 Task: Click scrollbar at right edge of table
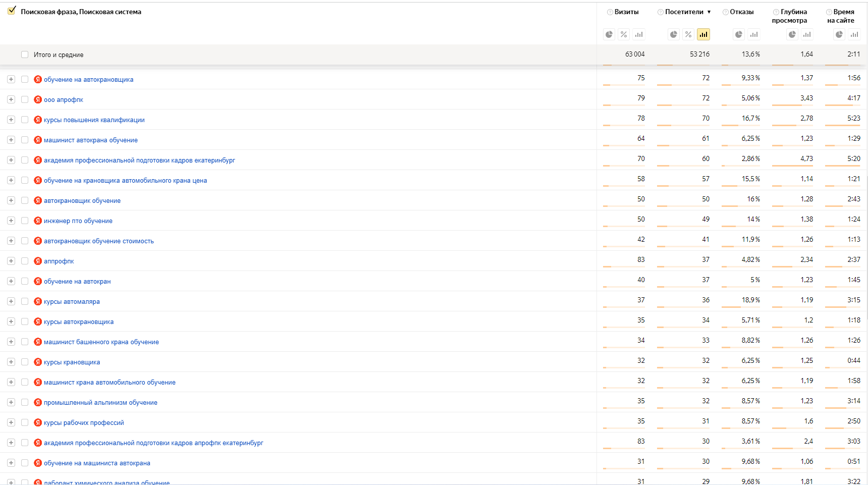[866, 247]
